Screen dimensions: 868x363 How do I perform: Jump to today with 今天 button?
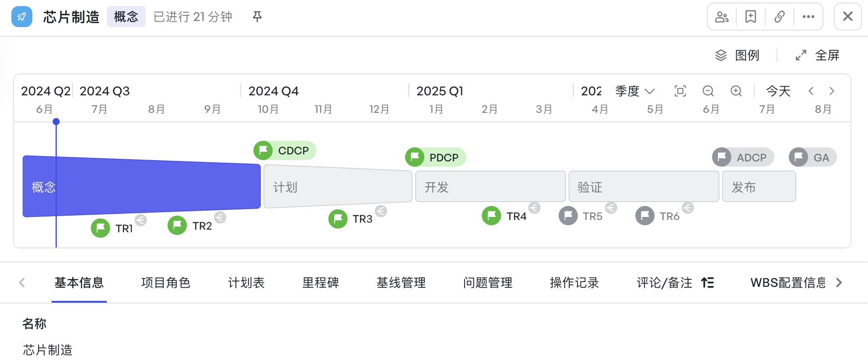tap(778, 91)
